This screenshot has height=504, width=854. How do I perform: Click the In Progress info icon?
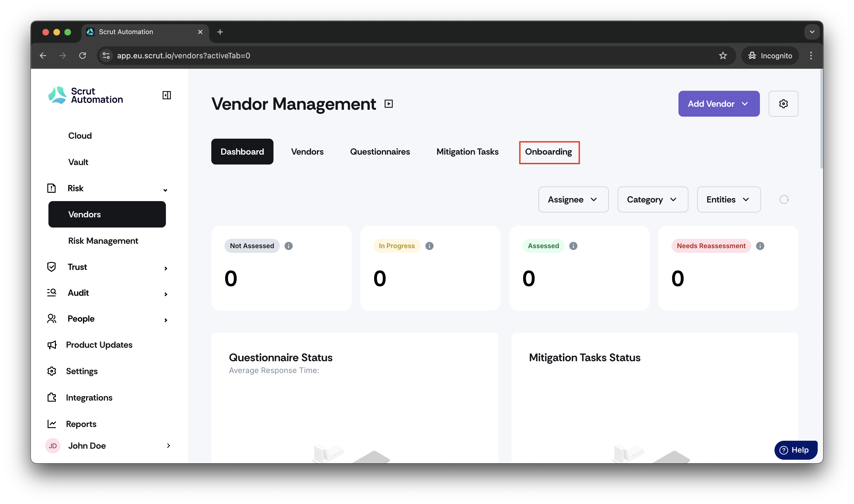pos(429,246)
